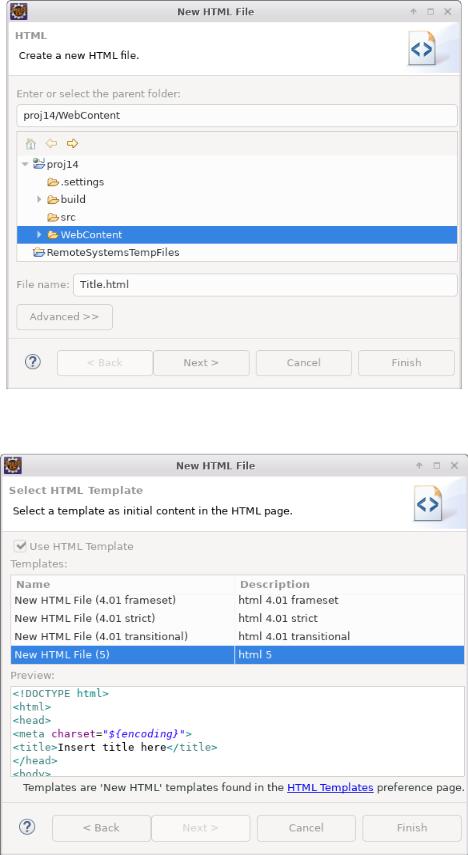Click the File name field containing Title.html
Image resolution: width=468 pixels, height=855 pixels.
tap(265, 285)
